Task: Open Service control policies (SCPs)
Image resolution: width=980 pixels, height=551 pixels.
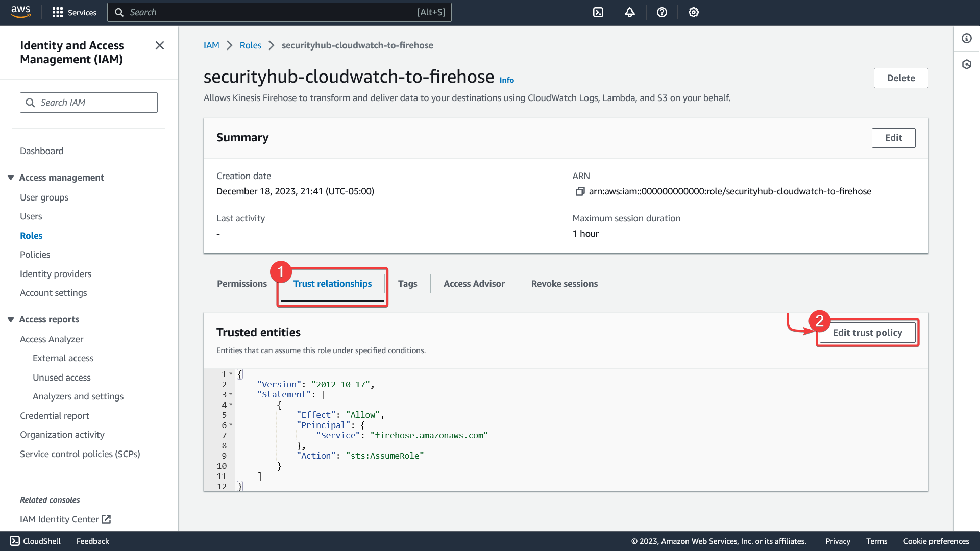Action: click(80, 454)
